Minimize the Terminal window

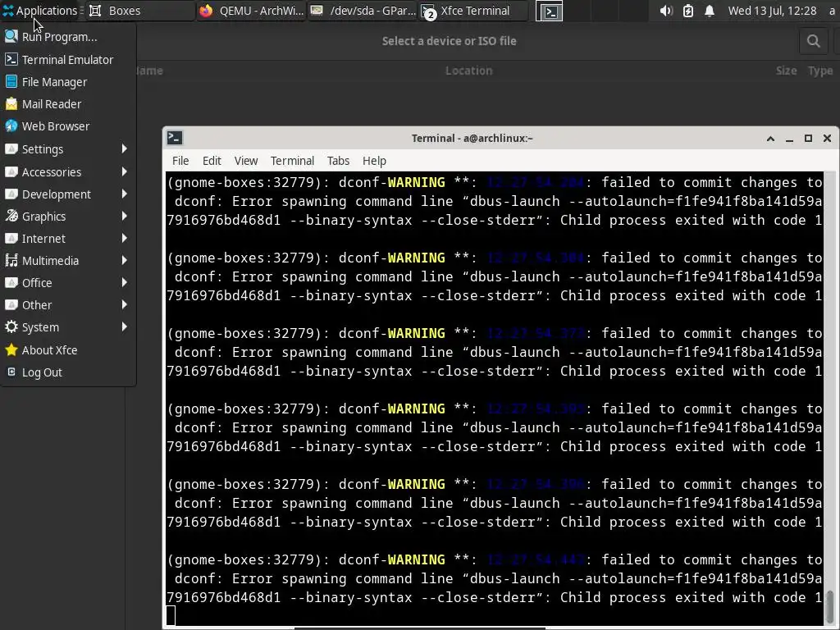click(789, 138)
